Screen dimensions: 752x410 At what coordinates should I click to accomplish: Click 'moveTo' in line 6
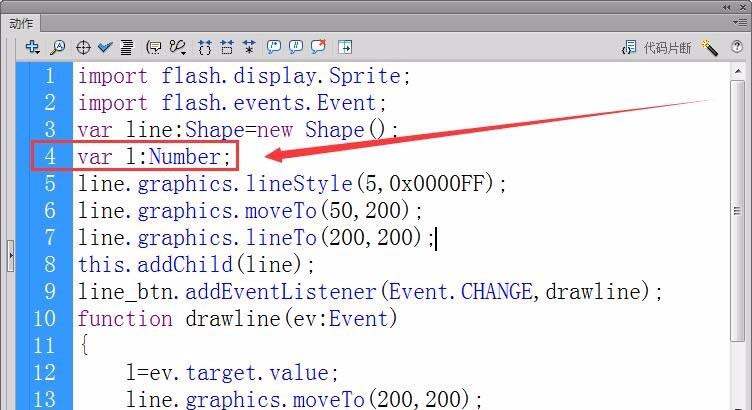[x=281, y=211]
